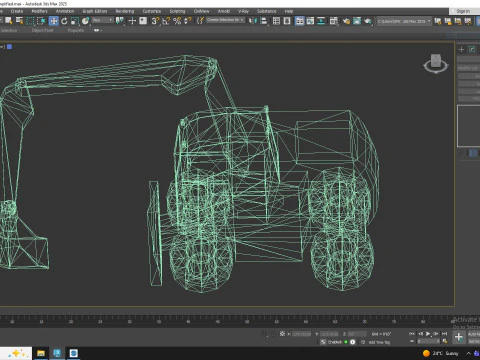Open the Arnold menu
The height and width of the screenshot is (360, 480).
click(224, 11)
